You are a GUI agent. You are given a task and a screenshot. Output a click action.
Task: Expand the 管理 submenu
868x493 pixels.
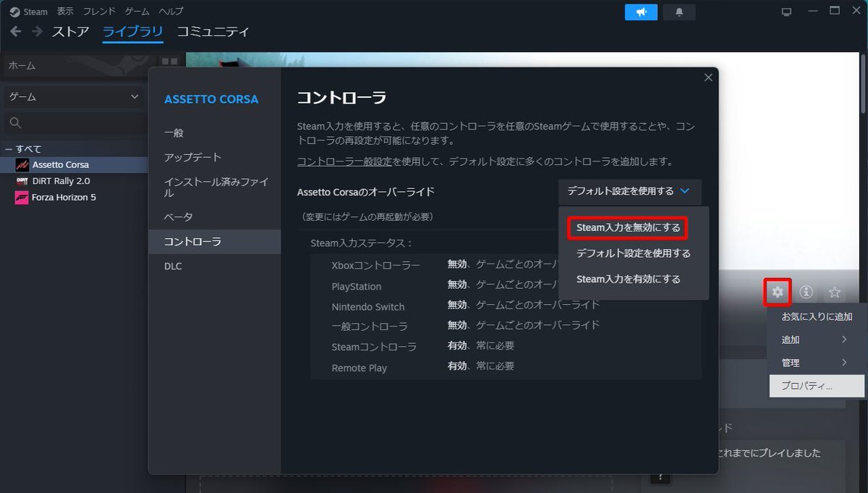click(817, 363)
